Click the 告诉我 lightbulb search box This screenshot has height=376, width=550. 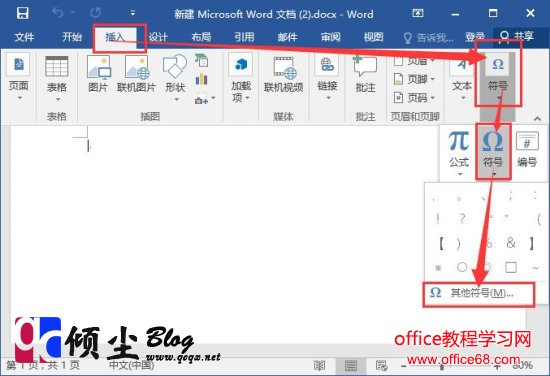(x=429, y=37)
